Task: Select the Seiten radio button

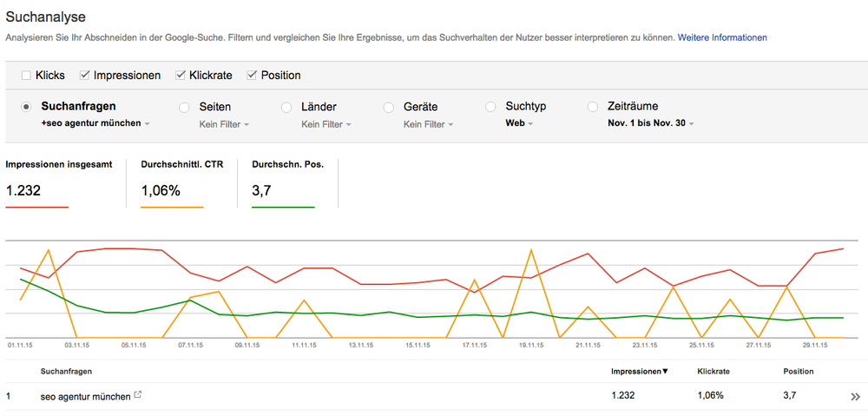Action: (x=184, y=107)
